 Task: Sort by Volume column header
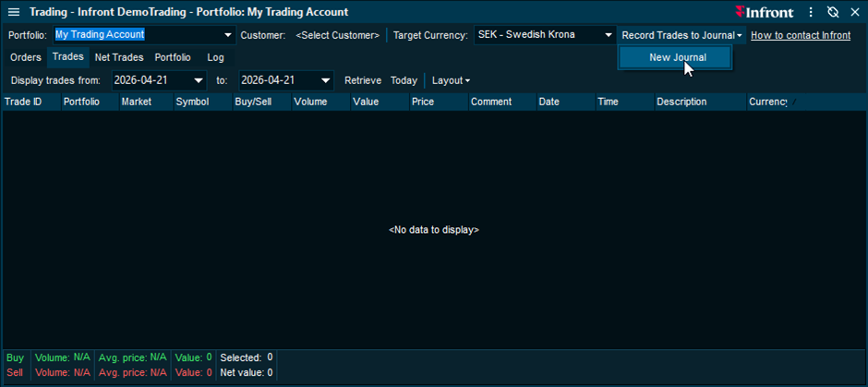click(x=320, y=102)
